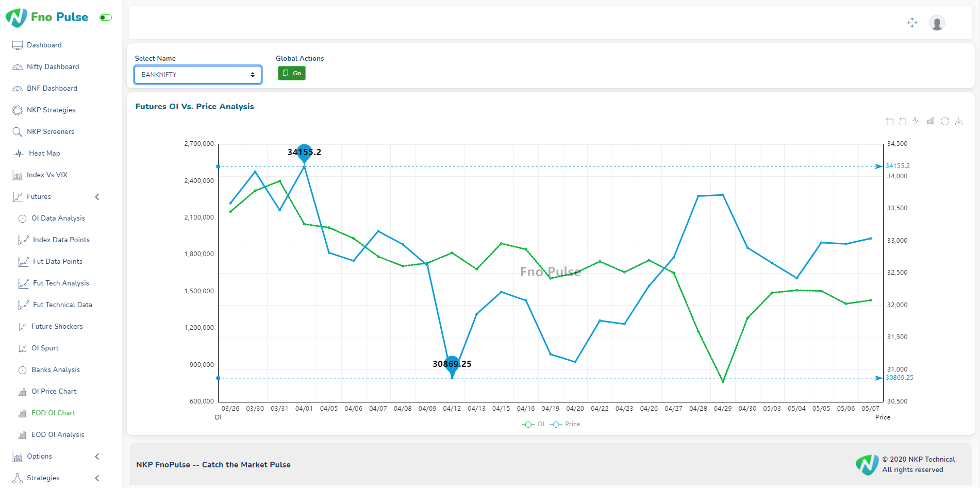Viewport: 980px width, 488px height.
Task: Open Nifty Dashboard from sidebar
Action: click(x=53, y=66)
